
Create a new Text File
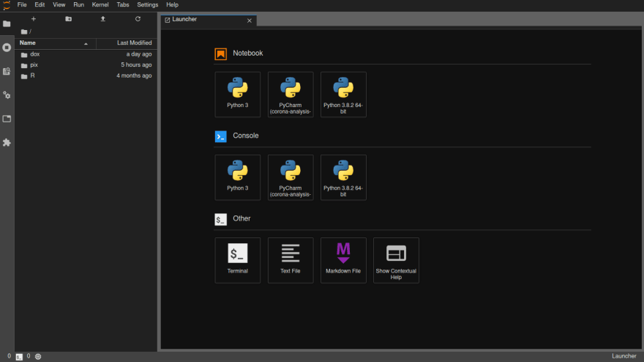pyautogui.click(x=291, y=260)
